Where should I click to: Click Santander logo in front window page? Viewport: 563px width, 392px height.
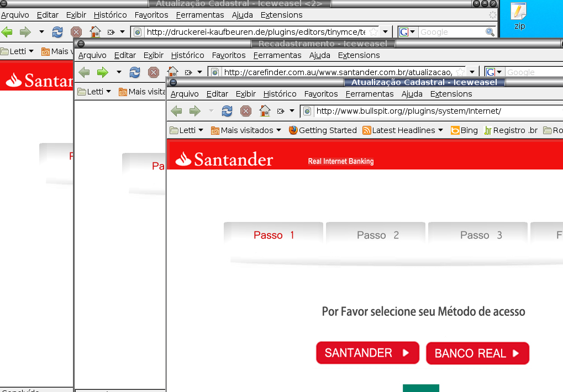[224, 159]
